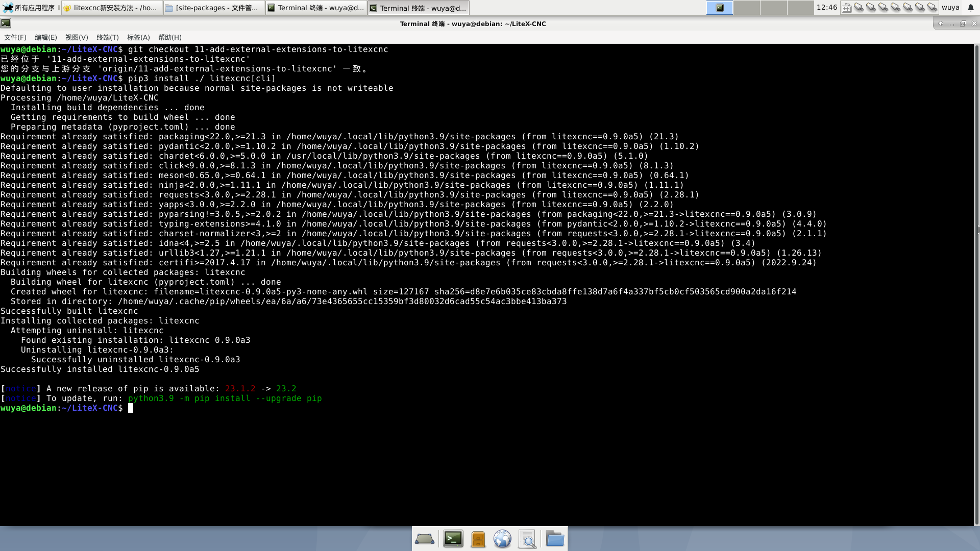The width and height of the screenshot is (980, 551).
Task: Click 'Installing build dependencies ... done' line
Action: (108, 108)
